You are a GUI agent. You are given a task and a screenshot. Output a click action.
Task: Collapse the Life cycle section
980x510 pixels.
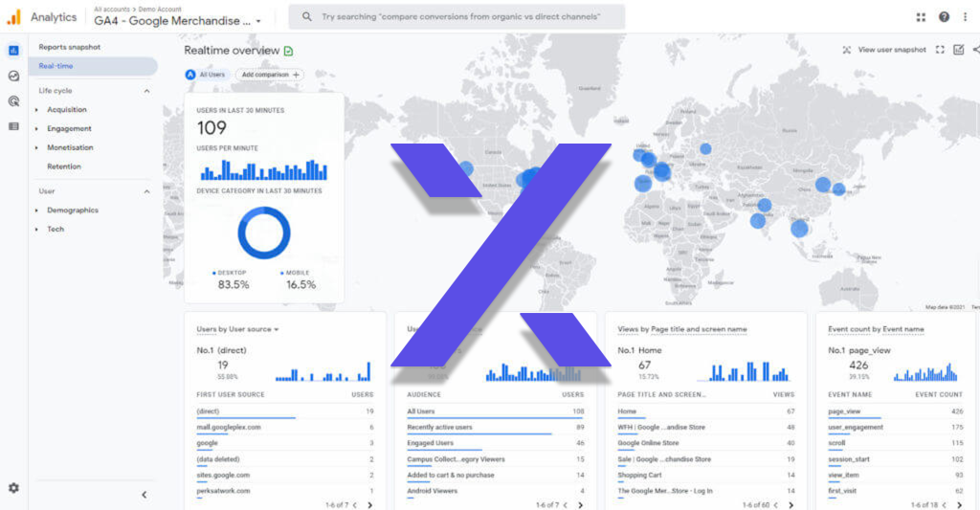(146, 91)
